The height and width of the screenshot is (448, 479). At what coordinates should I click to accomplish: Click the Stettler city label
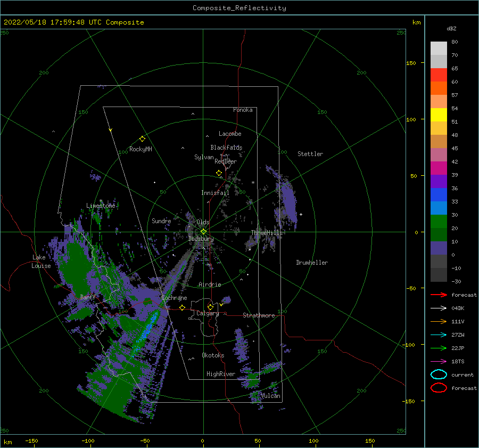click(x=310, y=154)
